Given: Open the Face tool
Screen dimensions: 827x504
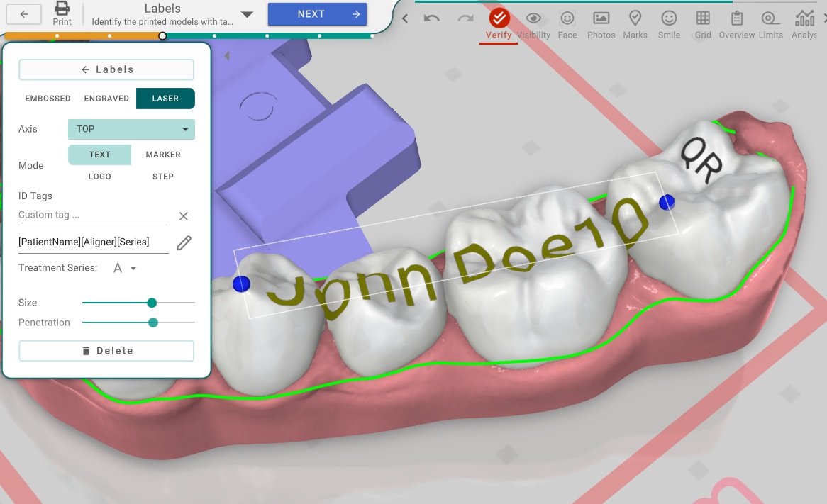Looking at the screenshot, I should (567, 24).
